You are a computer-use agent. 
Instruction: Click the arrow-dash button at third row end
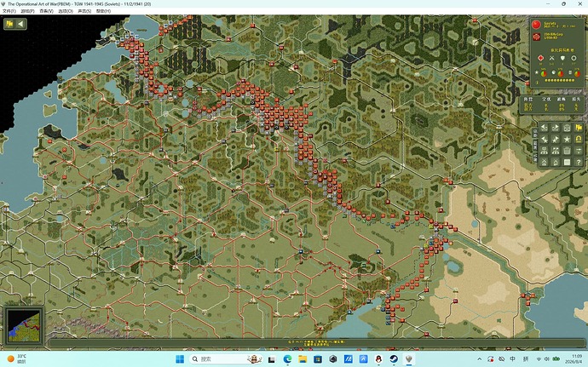click(x=579, y=151)
